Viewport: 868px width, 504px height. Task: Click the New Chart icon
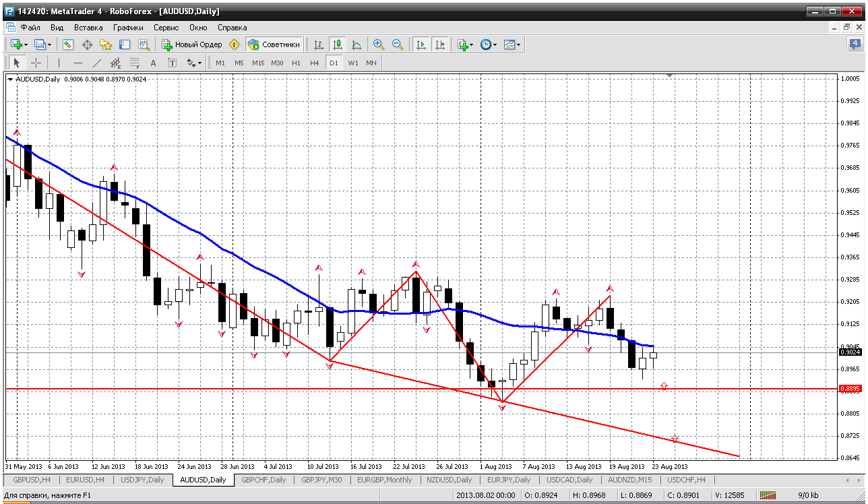[x=16, y=44]
